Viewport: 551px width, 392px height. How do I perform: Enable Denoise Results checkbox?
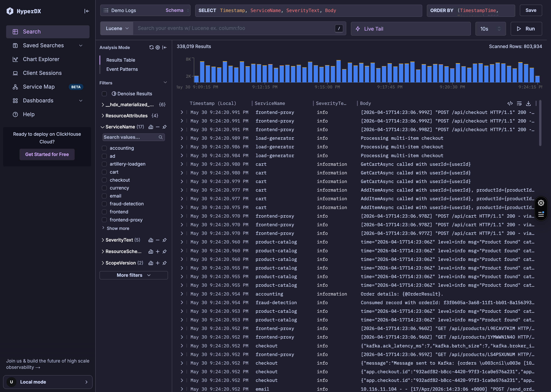point(104,94)
